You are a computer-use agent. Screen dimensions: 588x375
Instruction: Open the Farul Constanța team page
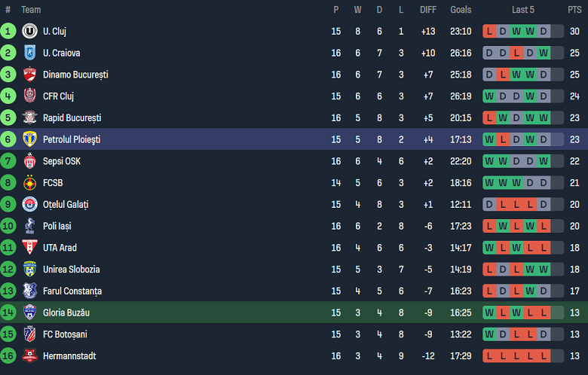(72, 291)
